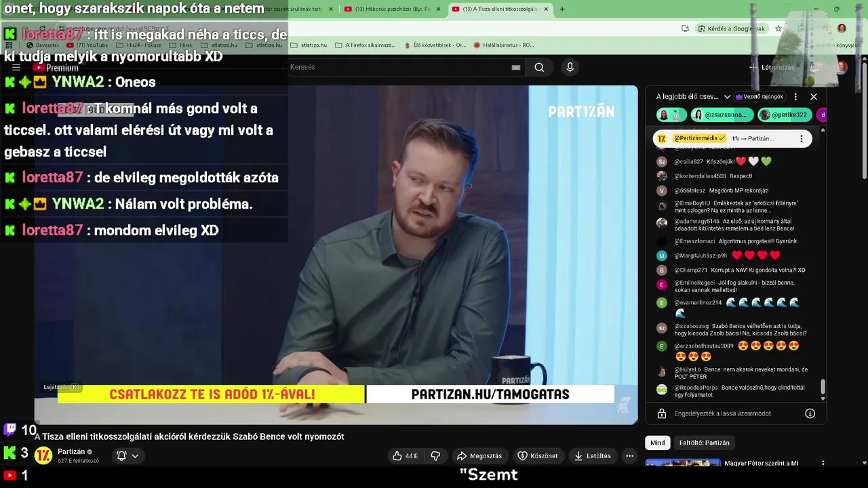Share the video via Megosztás
The height and width of the screenshot is (488, 868).
(x=479, y=456)
